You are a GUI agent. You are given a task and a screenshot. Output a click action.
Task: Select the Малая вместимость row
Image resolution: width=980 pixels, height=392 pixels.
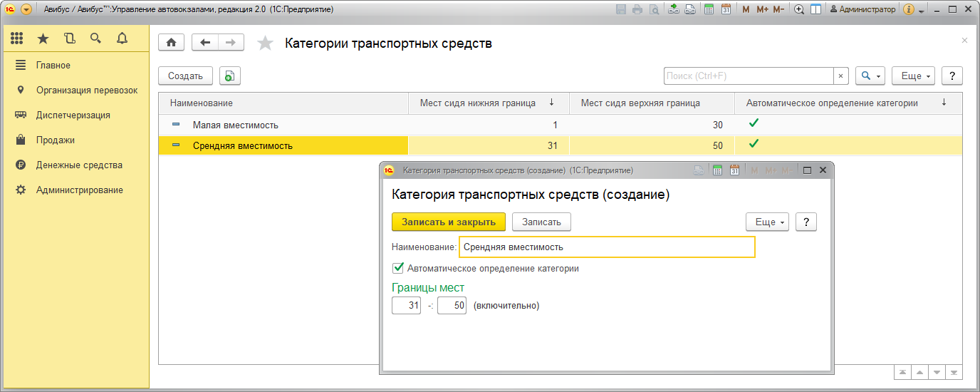235,125
